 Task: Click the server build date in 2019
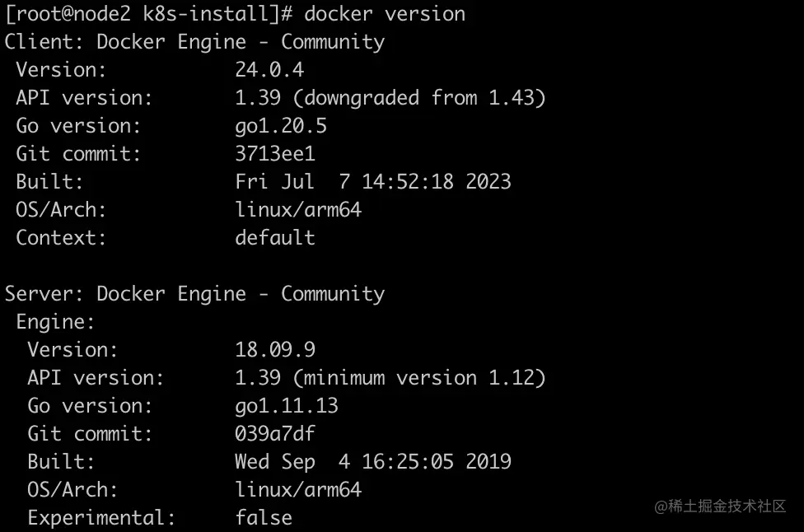[x=372, y=462]
